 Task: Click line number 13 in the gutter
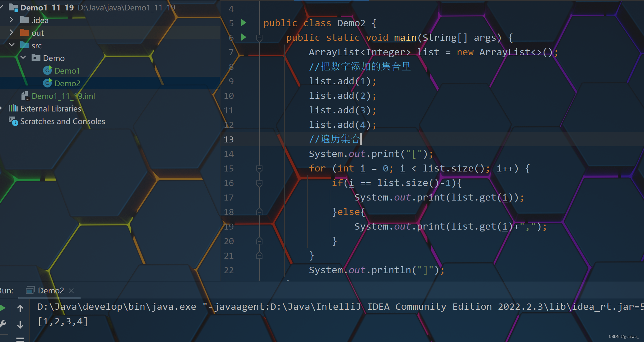click(229, 139)
